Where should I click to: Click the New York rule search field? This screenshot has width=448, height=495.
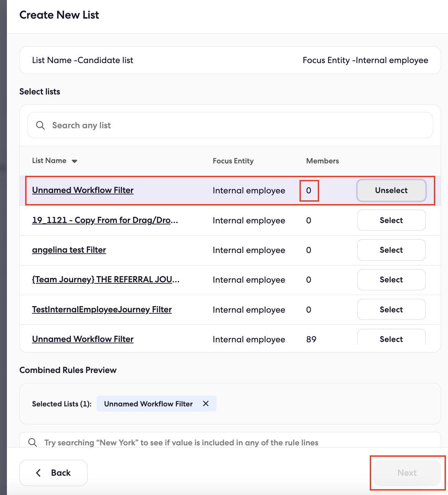[x=230, y=440]
